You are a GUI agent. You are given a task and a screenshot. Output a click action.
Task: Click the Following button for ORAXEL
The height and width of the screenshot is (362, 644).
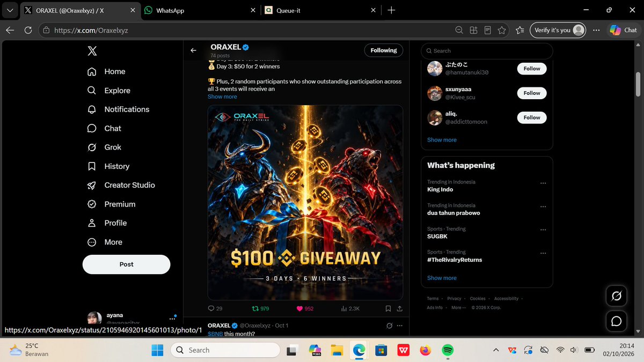tap(384, 50)
